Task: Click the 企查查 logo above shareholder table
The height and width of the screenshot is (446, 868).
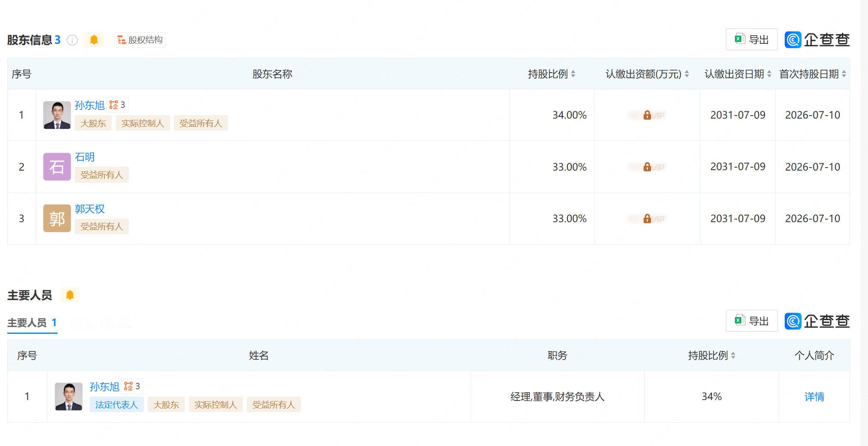Action: [x=817, y=40]
